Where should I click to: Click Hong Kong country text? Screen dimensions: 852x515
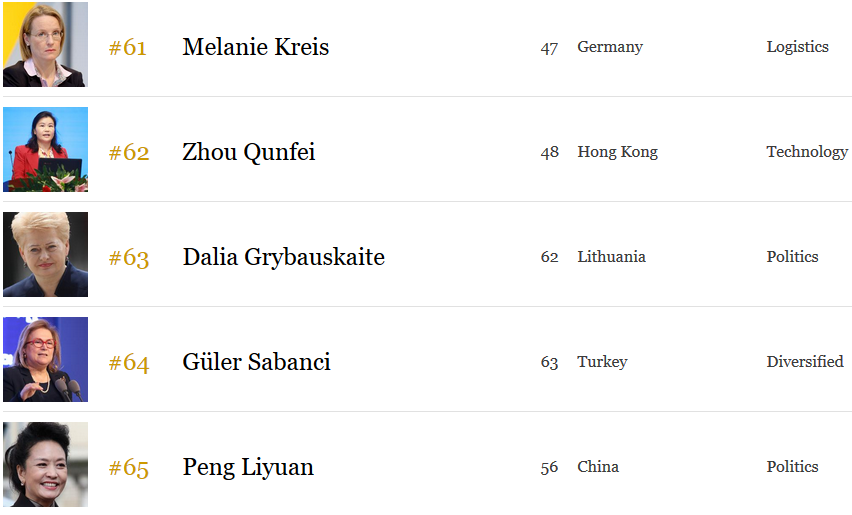[x=617, y=152]
